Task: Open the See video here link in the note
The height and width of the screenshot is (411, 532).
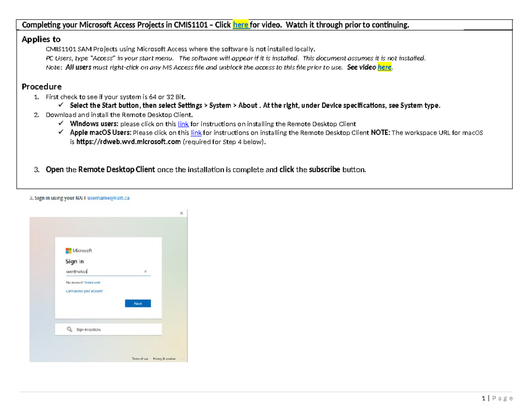Action: [384, 67]
